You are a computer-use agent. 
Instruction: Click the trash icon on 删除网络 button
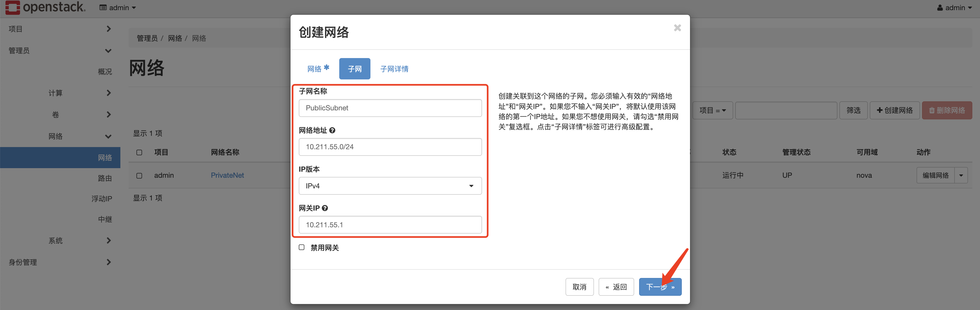click(932, 110)
